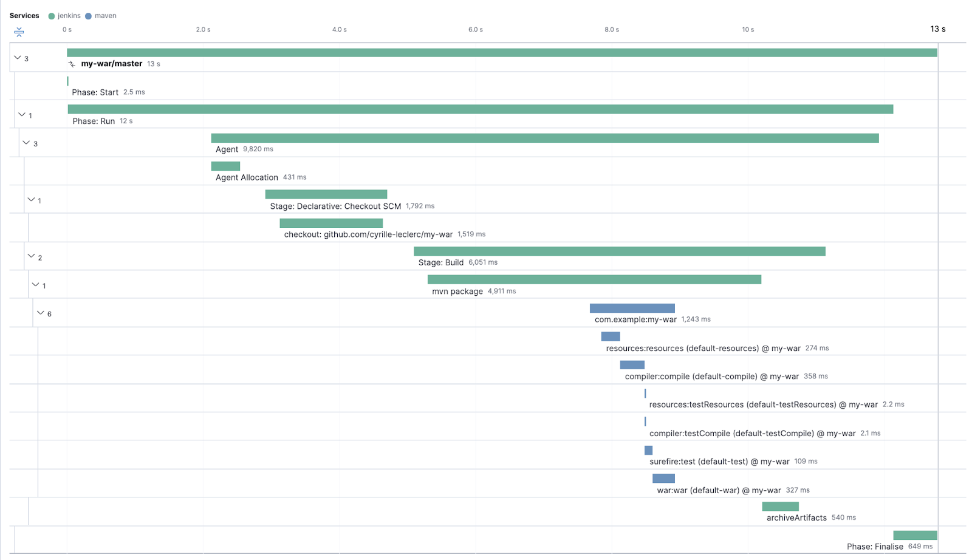Select the Agent Allocation span bar
The image size is (972, 560).
(x=225, y=166)
